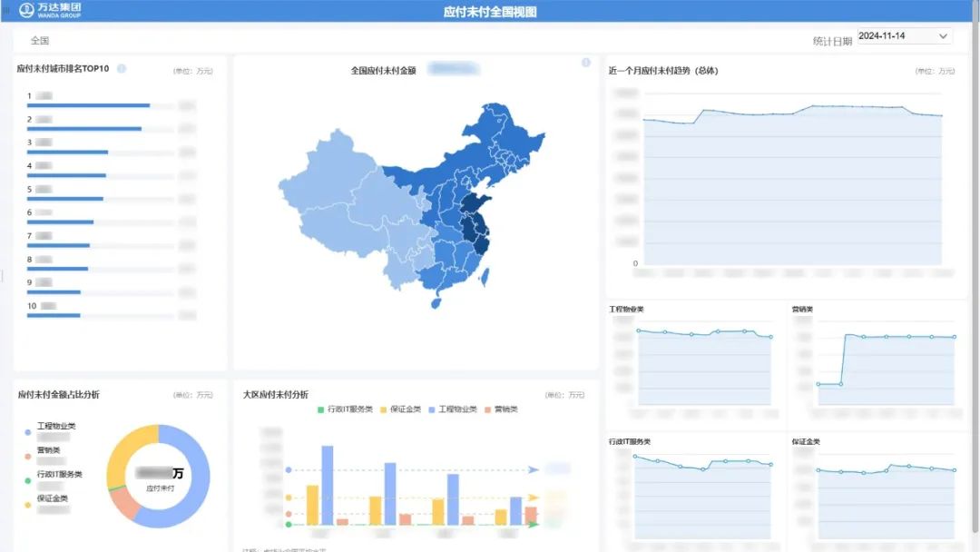This screenshot has width=980, height=552.
Task: Click yellow dot for 保证金类 in donut legend
Action: (x=28, y=505)
